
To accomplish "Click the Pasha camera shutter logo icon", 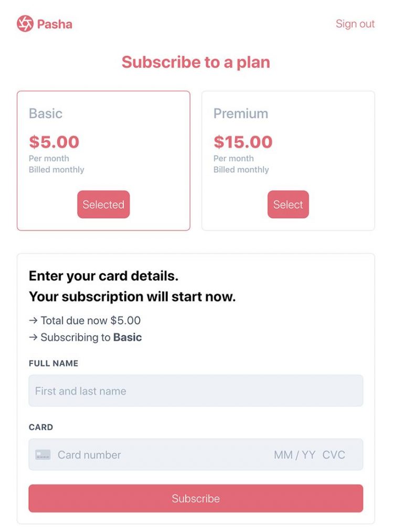I will click(x=25, y=24).
